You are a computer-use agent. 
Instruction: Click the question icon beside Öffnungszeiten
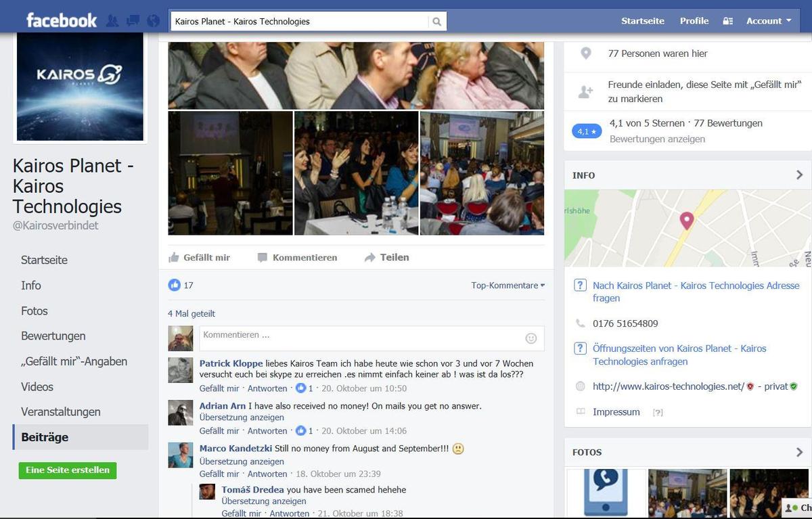[580, 348]
